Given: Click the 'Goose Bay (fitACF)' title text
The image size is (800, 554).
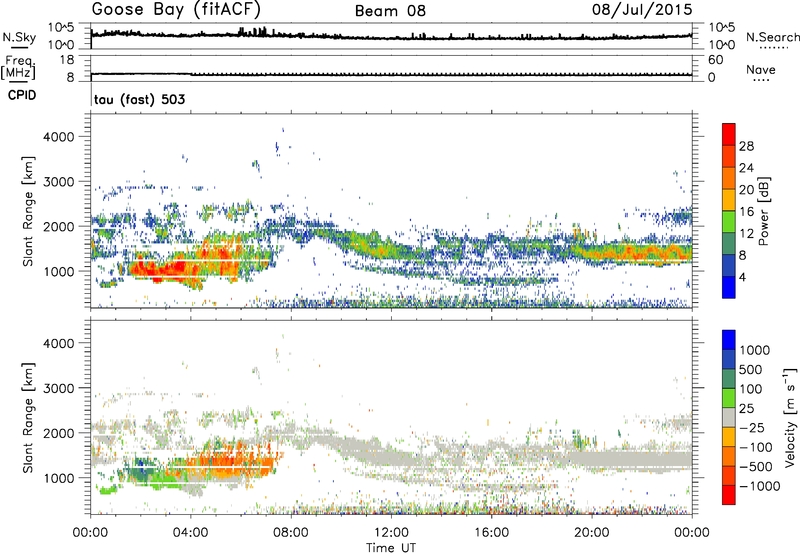Looking at the screenshot, I should coord(176,9).
